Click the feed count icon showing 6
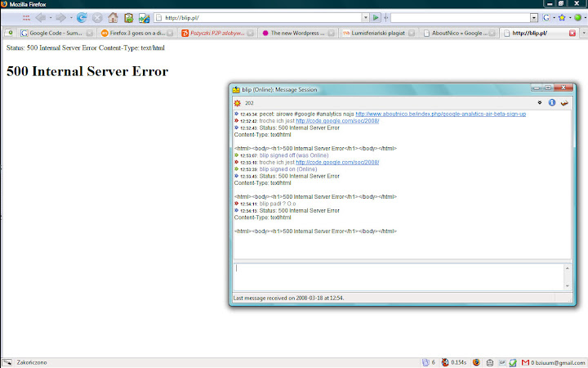588x368 pixels. coord(428,363)
